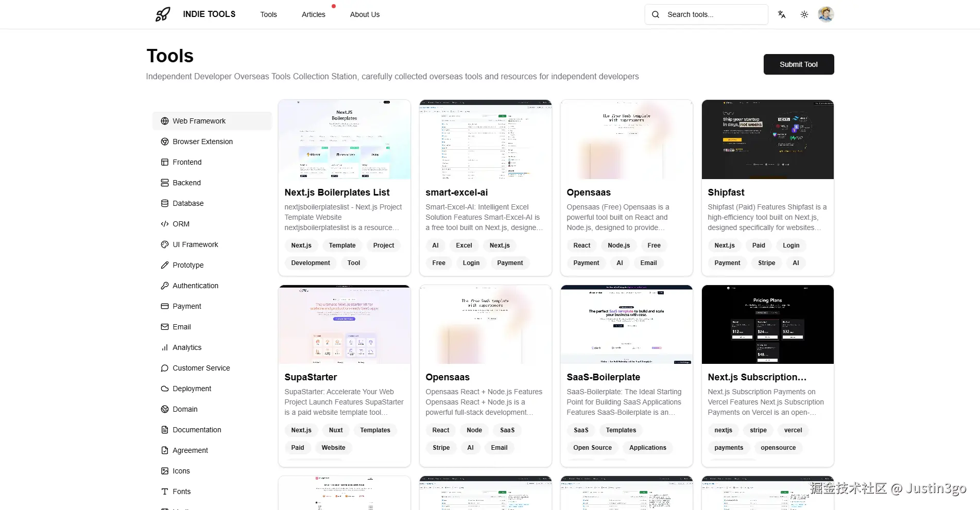Click the Indie Tools rocket logo
Screen dimensions: 980x510
(x=163, y=14)
